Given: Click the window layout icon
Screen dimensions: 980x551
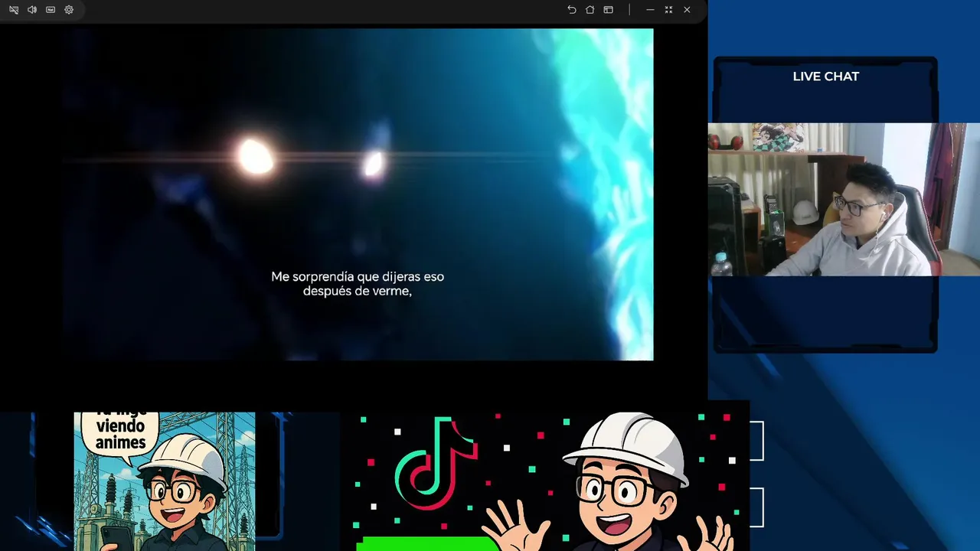Looking at the screenshot, I should (608, 10).
